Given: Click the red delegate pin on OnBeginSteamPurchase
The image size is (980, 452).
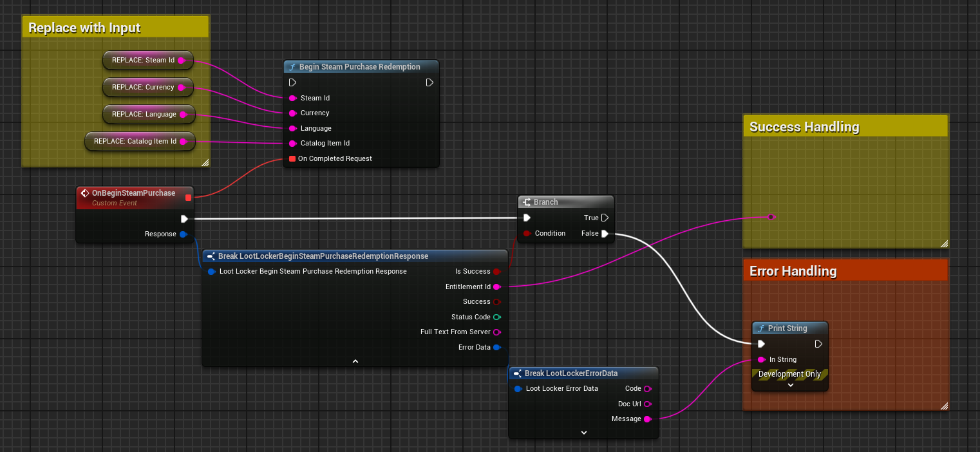Looking at the screenshot, I should [188, 197].
